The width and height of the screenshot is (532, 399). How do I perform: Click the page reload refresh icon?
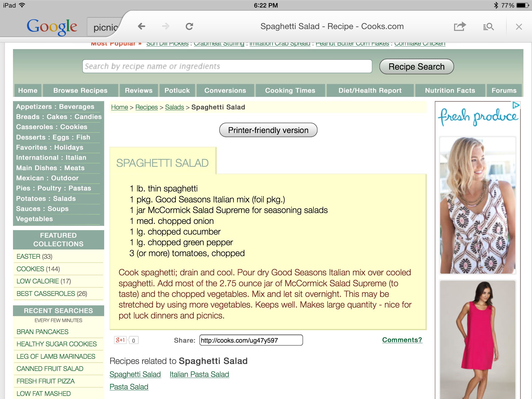190,26
